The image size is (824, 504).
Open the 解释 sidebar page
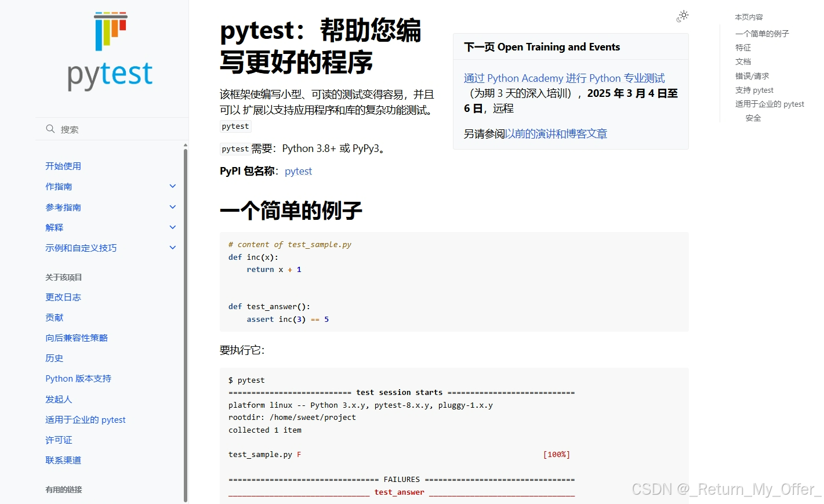[x=54, y=227]
